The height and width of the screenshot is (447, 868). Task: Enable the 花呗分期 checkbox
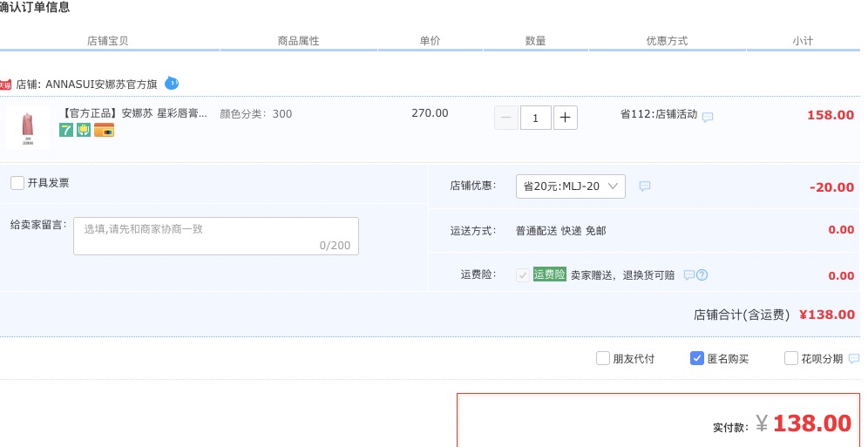coord(791,358)
